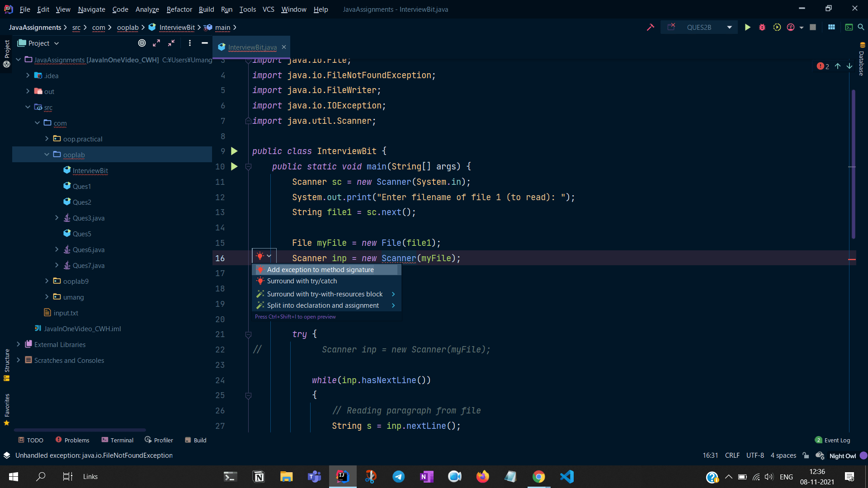Click the editor vertical scrollbar
Viewport: 868px width, 488px height.
(853, 164)
